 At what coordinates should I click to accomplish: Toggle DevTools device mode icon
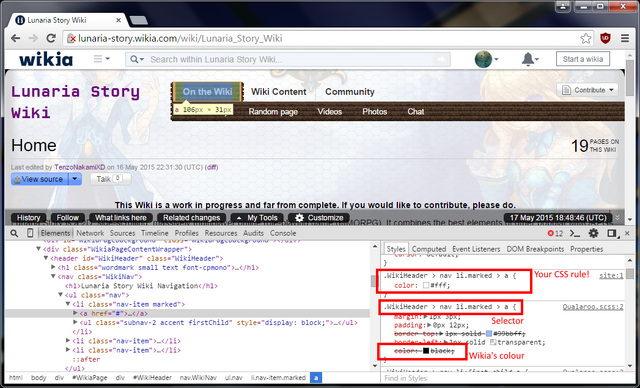pyautogui.click(x=30, y=233)
